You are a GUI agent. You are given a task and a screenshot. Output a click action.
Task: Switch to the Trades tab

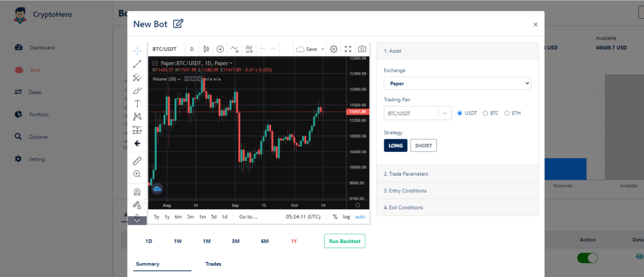213,264
